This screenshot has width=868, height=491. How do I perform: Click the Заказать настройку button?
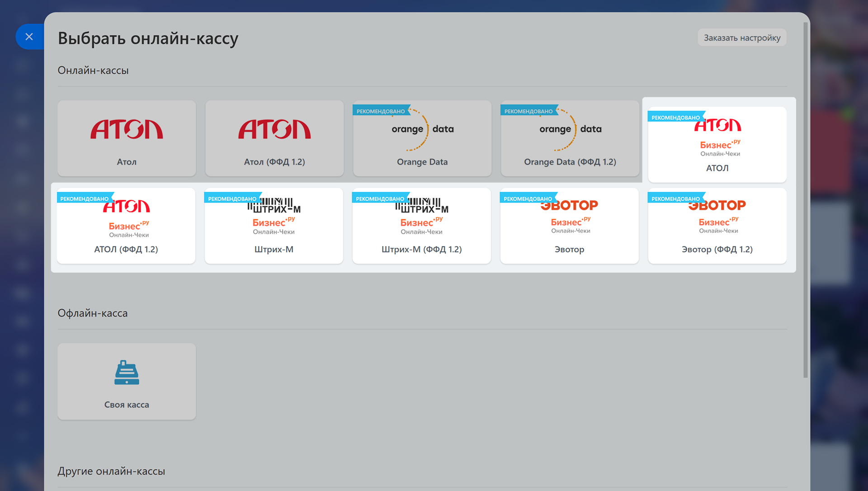pos(742,38)
